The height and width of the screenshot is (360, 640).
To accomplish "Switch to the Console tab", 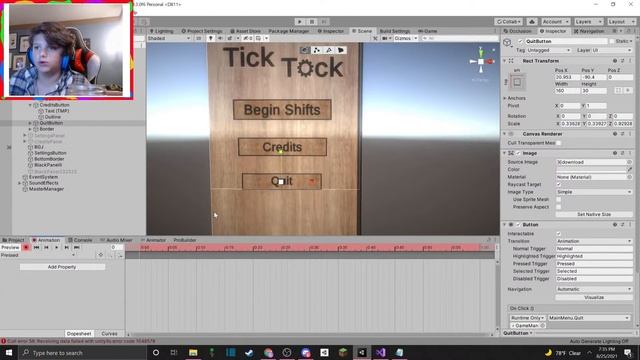I will pos(80,240).
